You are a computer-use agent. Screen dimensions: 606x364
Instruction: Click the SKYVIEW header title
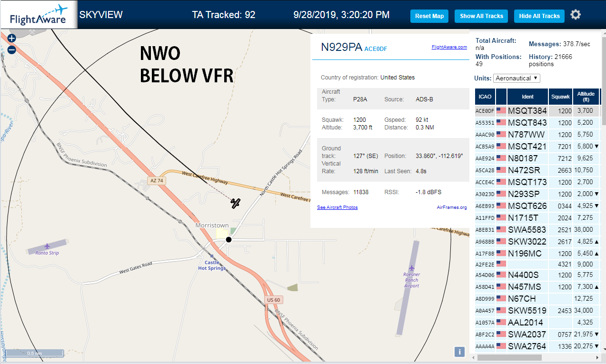coord(101,15)
